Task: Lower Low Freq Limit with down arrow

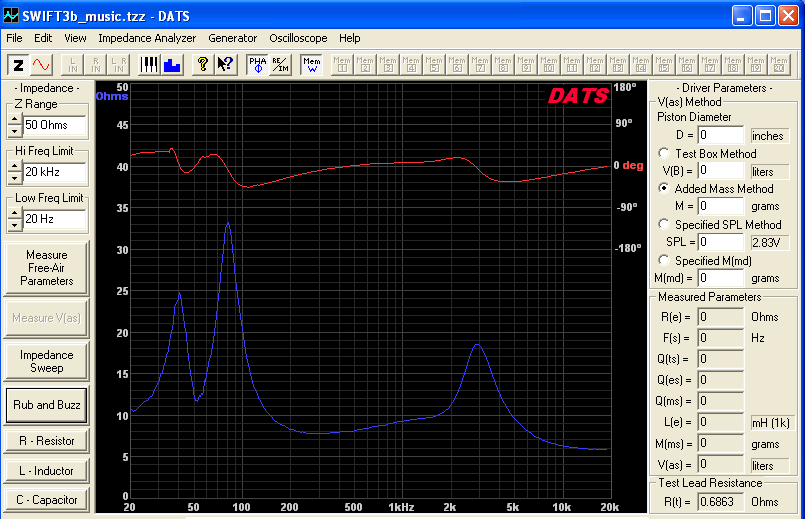Action: pos(15,225)
